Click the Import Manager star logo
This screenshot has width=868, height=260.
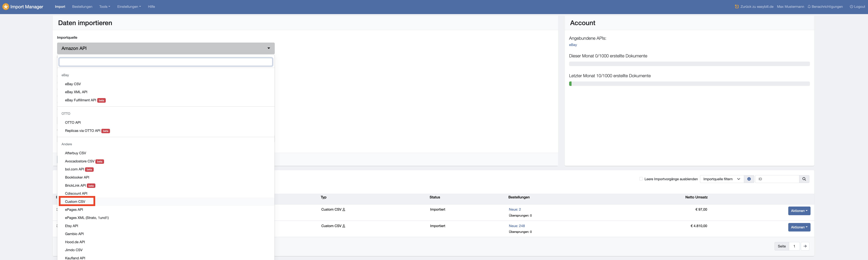(x=6, y=7)
